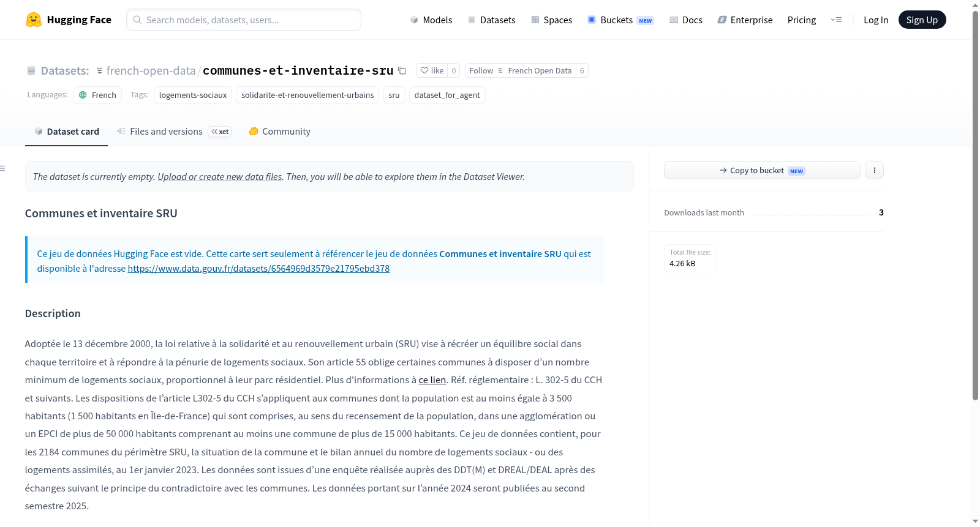Click the Total file size 4.26 kB box

[x=690, y=258]
